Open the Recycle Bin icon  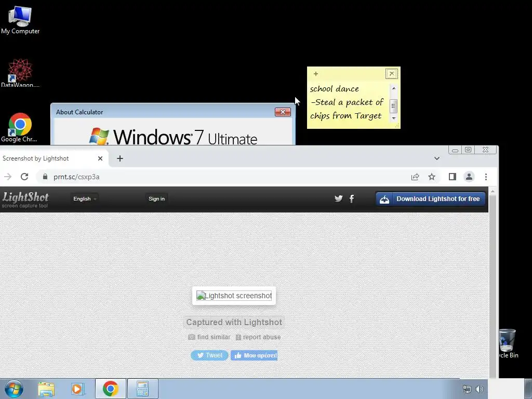508,344
